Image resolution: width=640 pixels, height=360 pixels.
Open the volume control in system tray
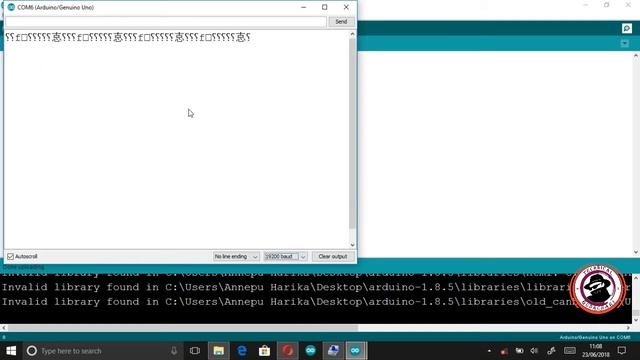click(534, 351)
